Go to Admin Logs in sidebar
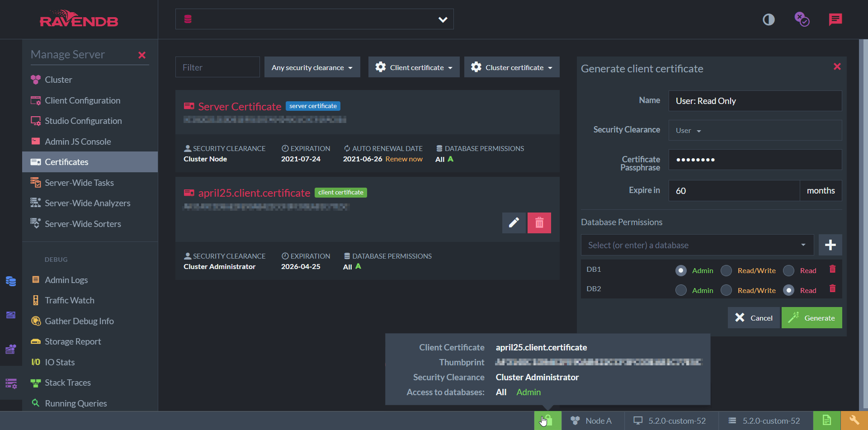 coord(66,280)
